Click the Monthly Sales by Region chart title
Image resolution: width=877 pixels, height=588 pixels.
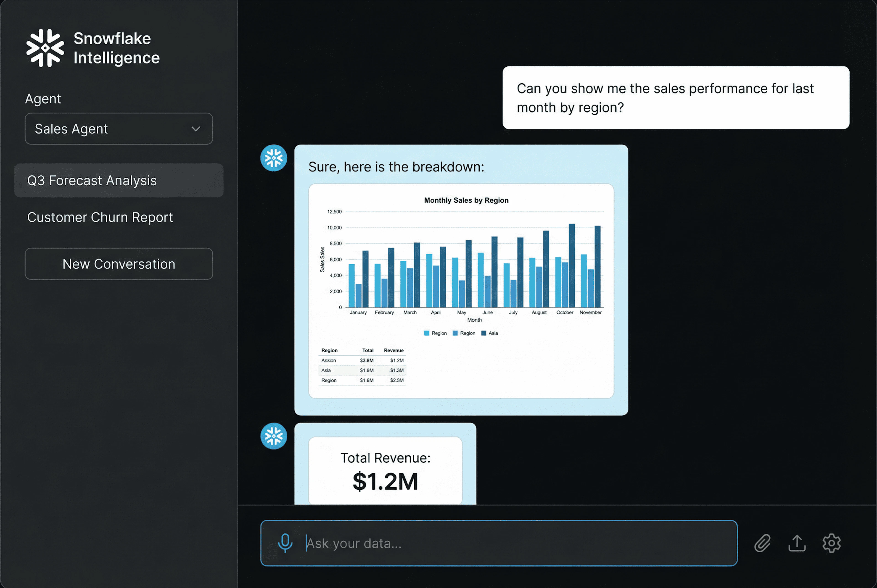coord(466,200)
